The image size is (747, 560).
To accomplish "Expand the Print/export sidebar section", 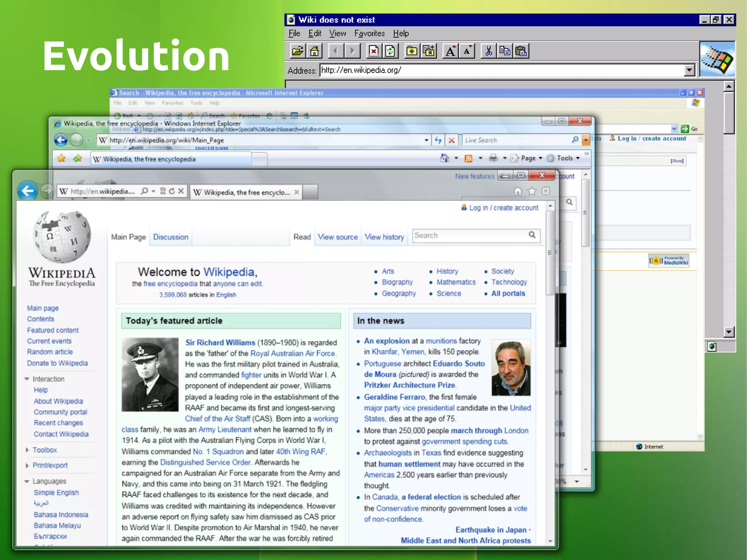I will 27,466.
